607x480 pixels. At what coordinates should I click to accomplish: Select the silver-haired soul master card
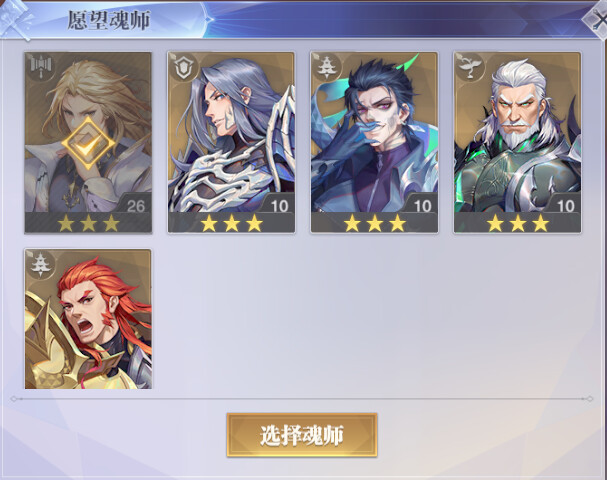point(231,142)
